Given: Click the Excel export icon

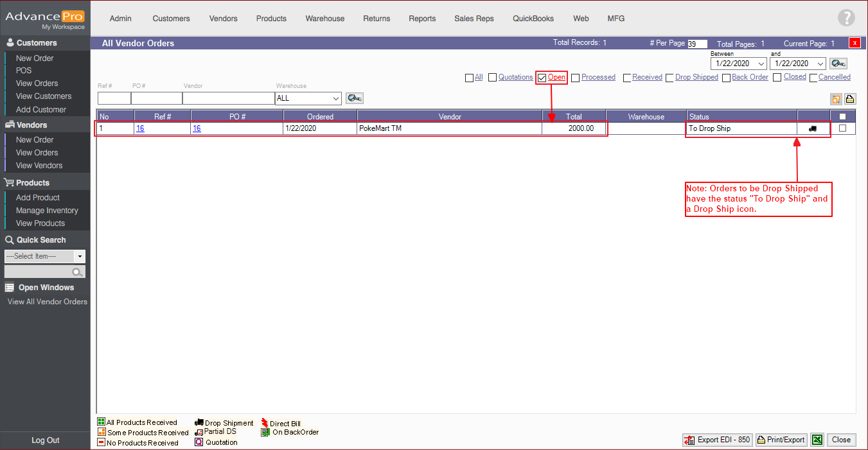Looking at the screenshot, I should point(817,440).
